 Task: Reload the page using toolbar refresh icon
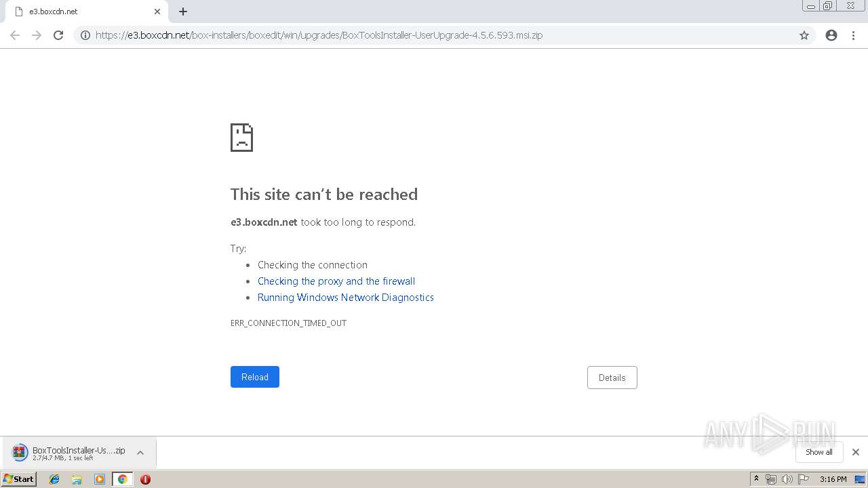pos(58,35)
